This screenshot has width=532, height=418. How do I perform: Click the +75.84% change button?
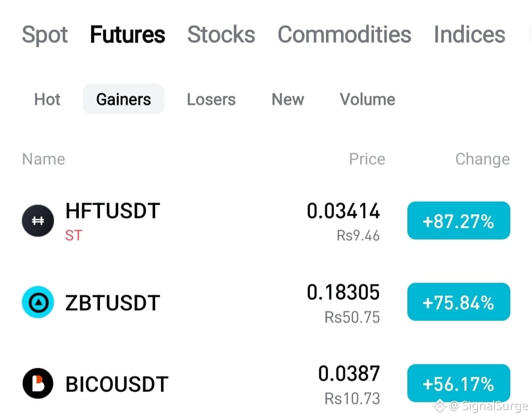[459, 302]
